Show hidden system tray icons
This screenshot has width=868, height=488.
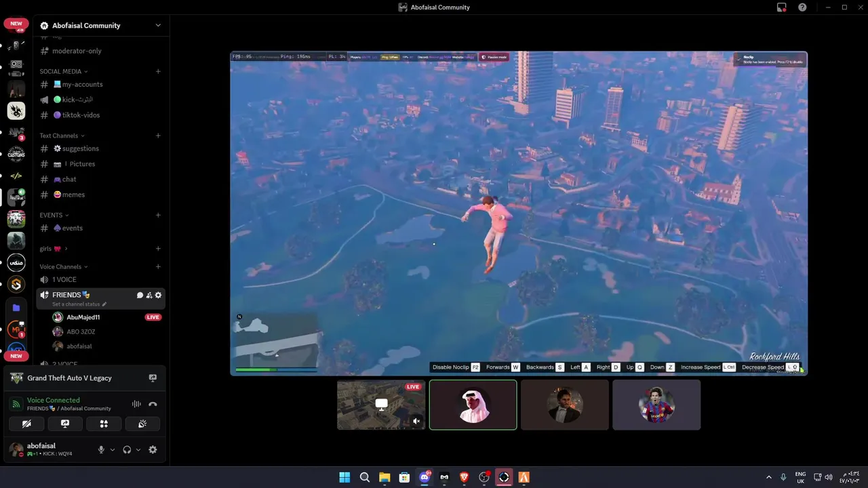(768, 477)
